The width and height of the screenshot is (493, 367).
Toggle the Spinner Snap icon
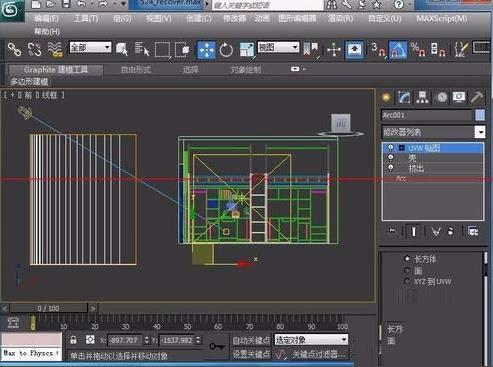(x=438, y=50)
